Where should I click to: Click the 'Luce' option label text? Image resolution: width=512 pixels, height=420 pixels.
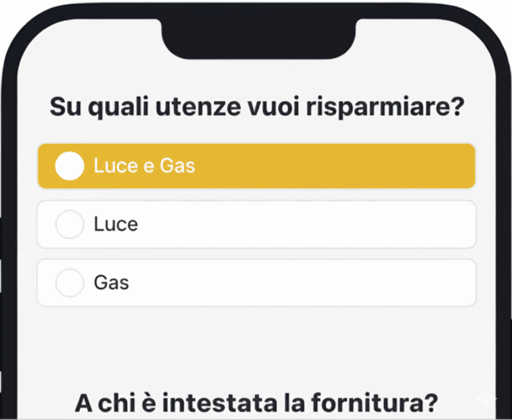[115, 224]
